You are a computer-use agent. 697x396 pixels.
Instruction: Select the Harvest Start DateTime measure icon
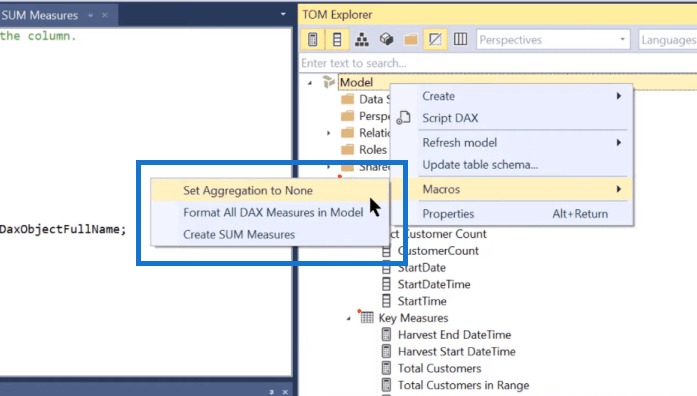386,351
